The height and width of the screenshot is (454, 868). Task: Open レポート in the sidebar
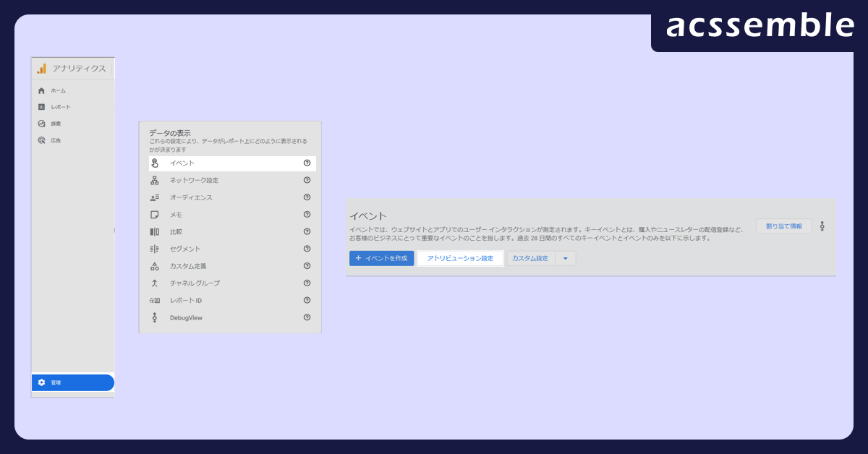pos(60,107)
